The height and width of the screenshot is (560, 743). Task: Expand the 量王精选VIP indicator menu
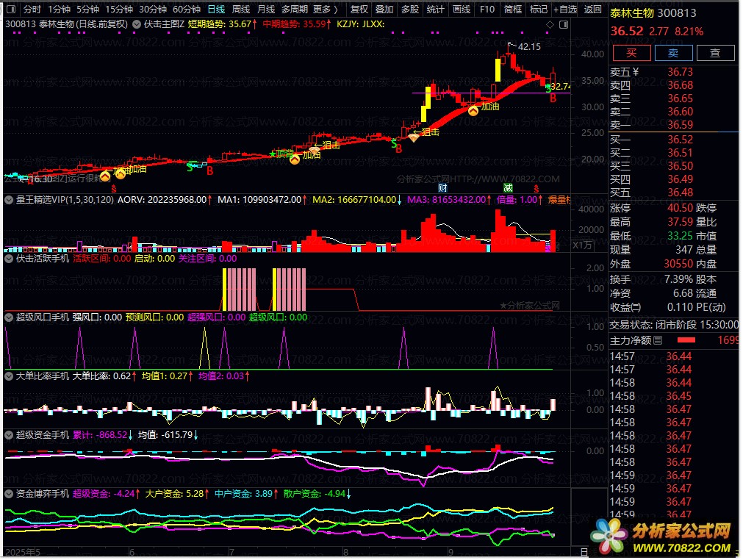[x=9, y=200]
